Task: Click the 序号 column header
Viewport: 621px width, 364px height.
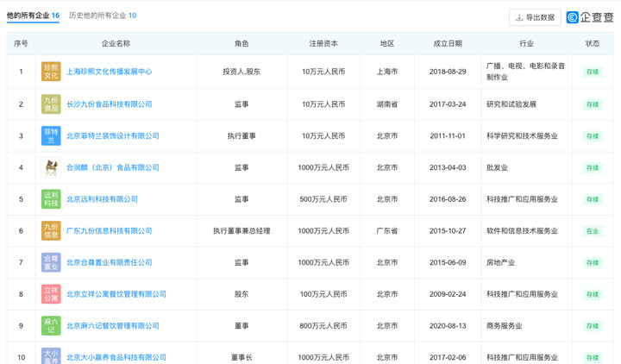Action: coord(21,44)
